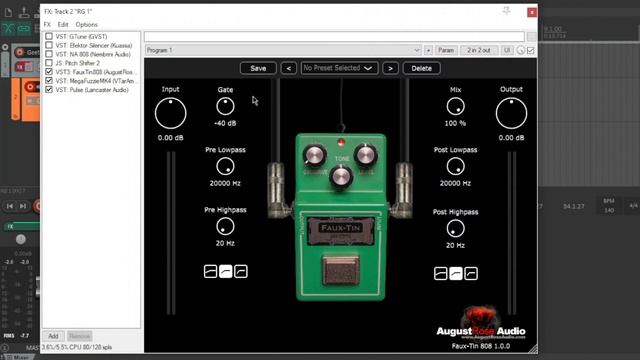
Task: Click the Mix knob
Action: tap(456, 107)
